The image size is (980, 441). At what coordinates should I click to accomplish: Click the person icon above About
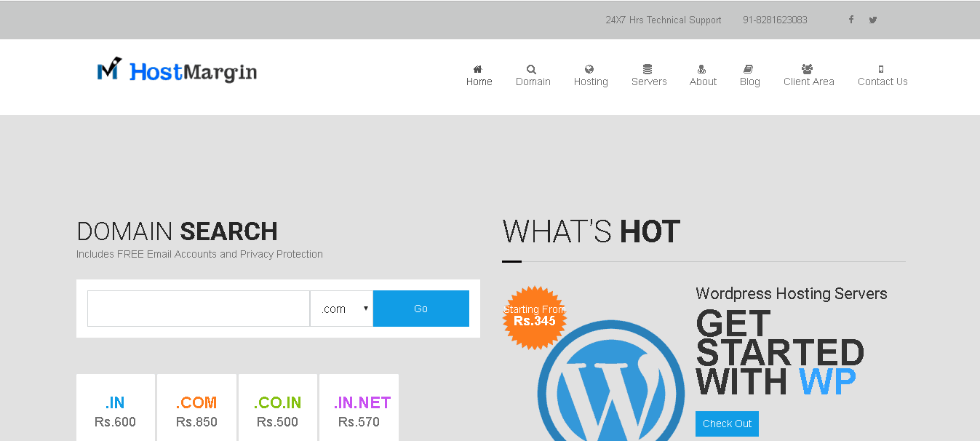click(x=701, y=69)
